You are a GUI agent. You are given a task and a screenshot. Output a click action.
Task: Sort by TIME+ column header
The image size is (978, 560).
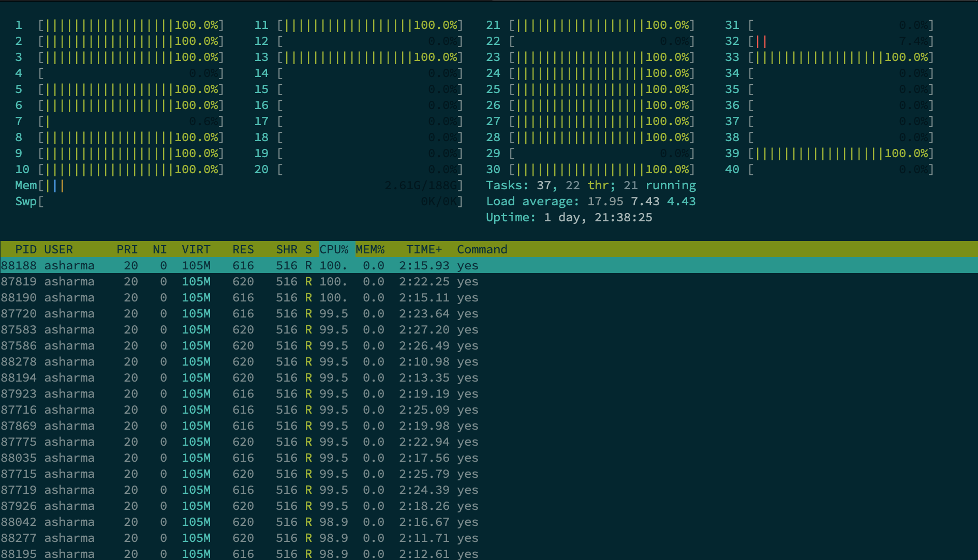(424, 249)
